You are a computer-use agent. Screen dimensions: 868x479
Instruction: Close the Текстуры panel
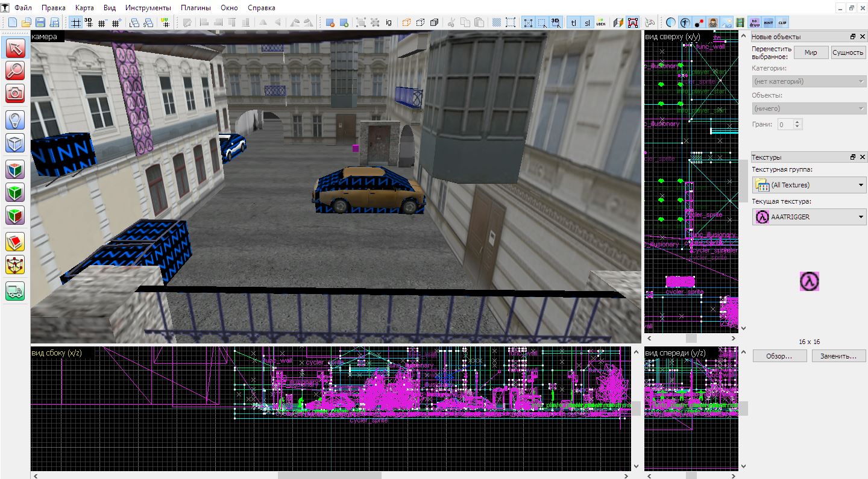863,157
